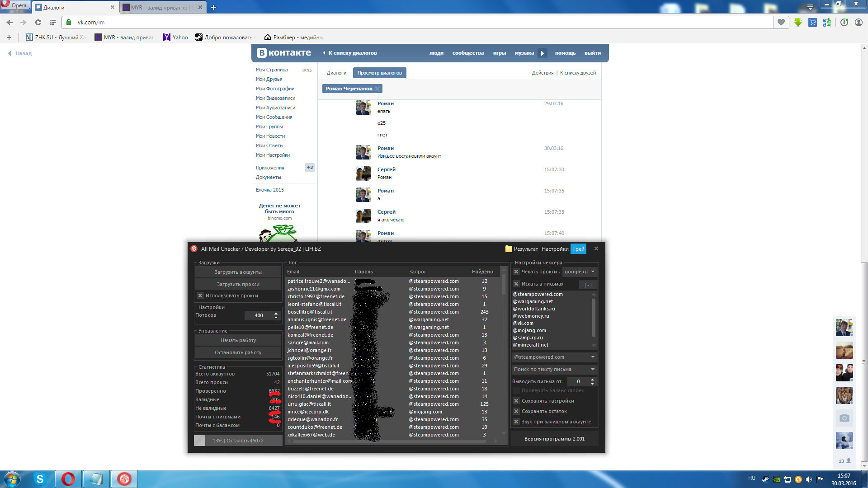Screen dimensions: 868x488
Task: Open the Mail Checker taskbar icon
Action: pyautogui.click(x=124, y=479)
